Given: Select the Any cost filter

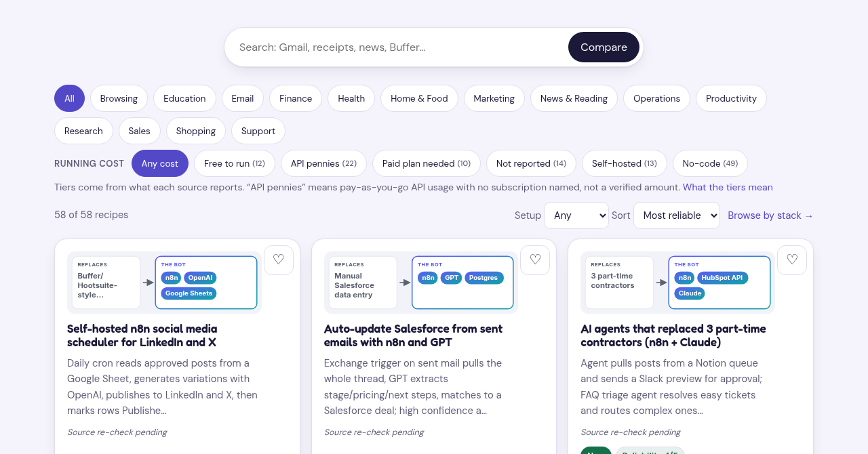Looking at the screenshot, I should tap(160, 163).
